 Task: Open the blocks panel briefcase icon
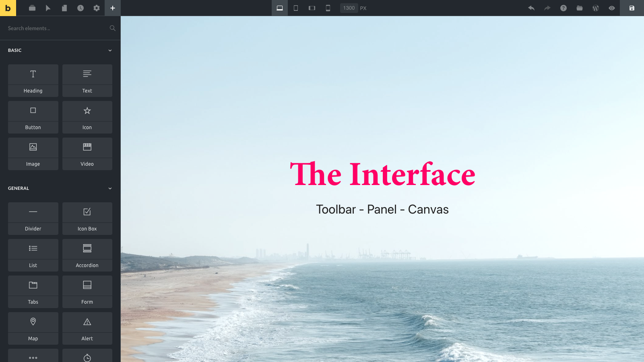[32, 8]
